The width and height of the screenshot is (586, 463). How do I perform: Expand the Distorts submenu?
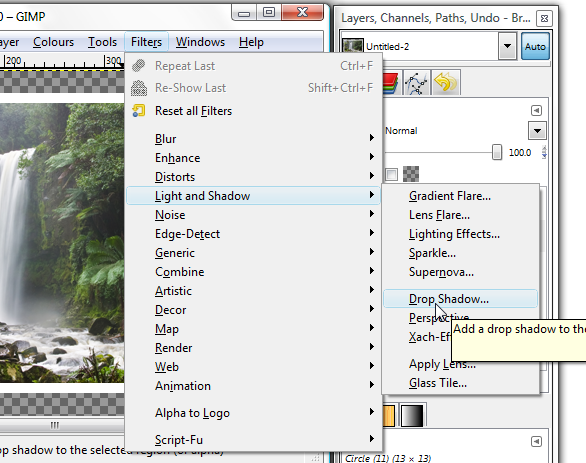pyautogui.click(x=253, y=177)
